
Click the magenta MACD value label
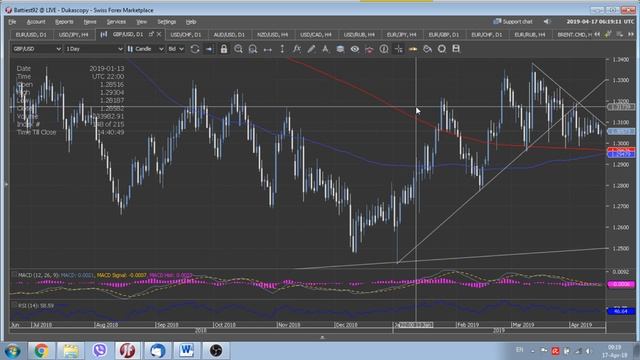621,284
